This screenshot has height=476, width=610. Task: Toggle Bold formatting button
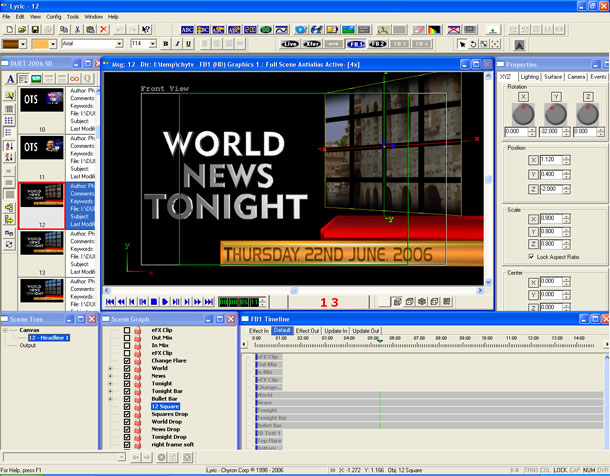[x=166, y=44]
